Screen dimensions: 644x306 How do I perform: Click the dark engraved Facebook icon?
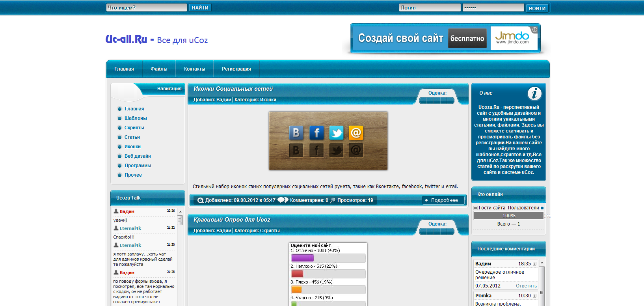tap(316, 150)
